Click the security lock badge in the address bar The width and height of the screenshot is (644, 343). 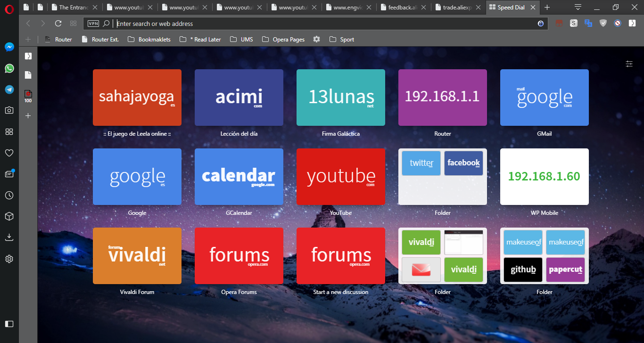pyautogui.click(x=541, y=24)
